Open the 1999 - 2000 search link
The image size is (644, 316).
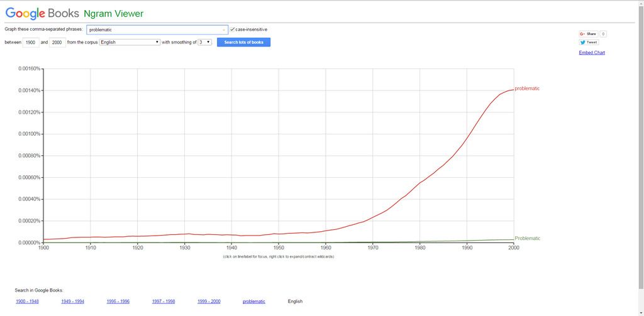coord(209,302)
